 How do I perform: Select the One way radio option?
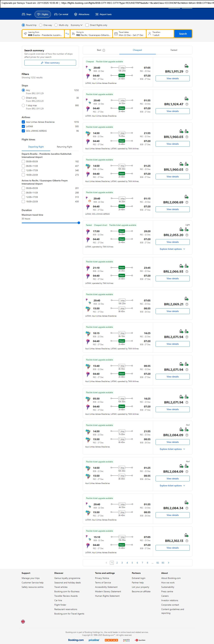[41, 25]
